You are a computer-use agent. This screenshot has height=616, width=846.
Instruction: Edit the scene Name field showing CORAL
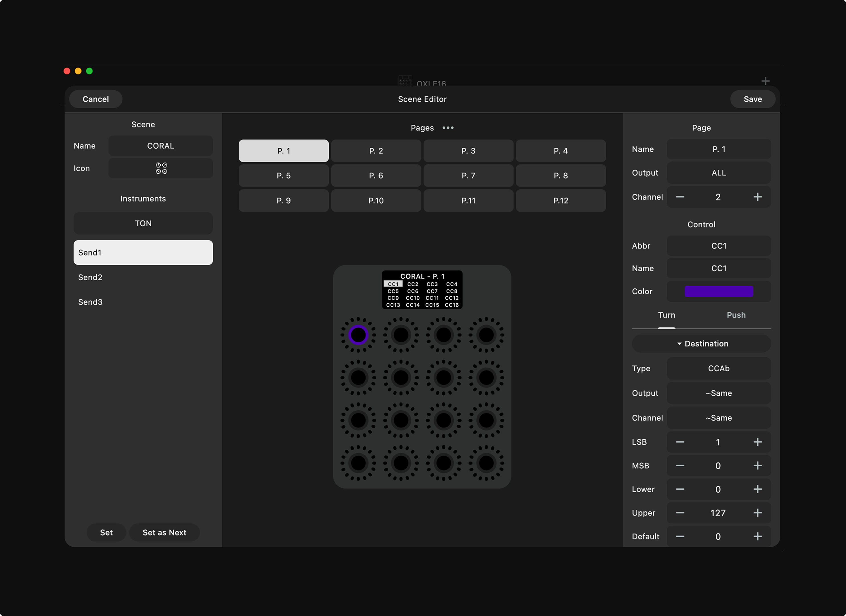click(x=160, y=145)
